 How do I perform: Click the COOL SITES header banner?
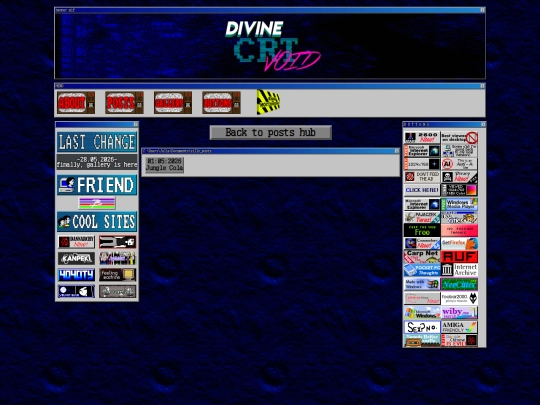coord(97,221)
